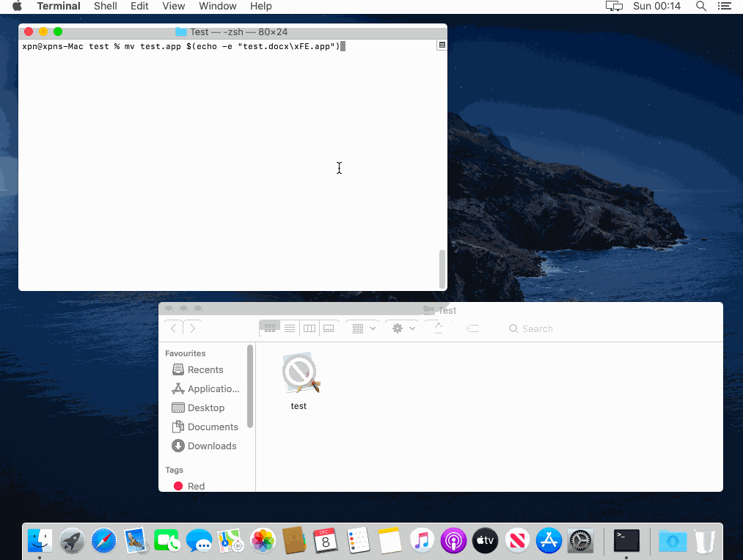This screenshot has width=743, height=560.
Task: Open the gear Action dropdown menu
Action: pyautogui.click(x=403, y=328)
